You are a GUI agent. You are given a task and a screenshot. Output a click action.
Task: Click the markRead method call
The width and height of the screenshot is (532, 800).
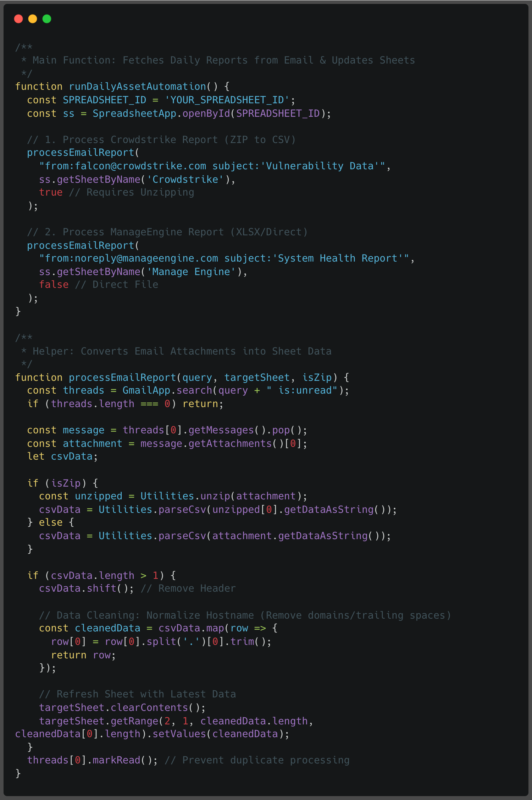pos(116,760)
